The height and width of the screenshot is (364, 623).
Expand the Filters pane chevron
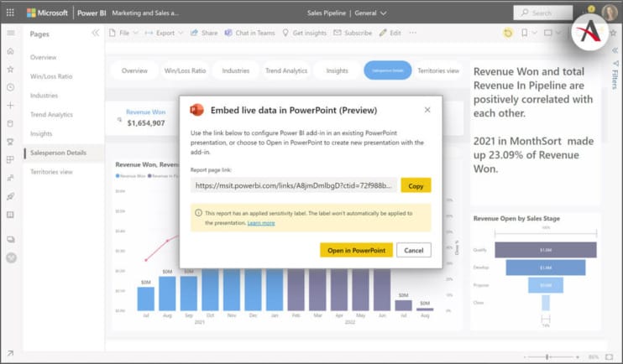tap(615, 50)
